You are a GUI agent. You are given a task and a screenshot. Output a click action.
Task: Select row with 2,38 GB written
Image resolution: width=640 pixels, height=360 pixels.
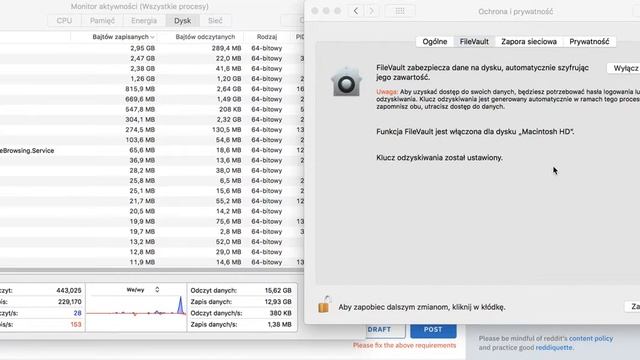coord(152,69)
